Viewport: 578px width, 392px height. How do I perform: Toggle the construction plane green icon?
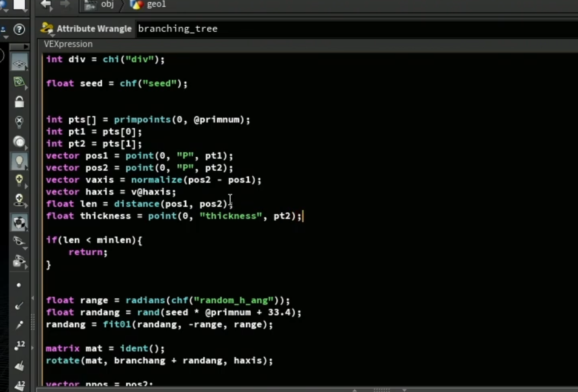point(19,83)
